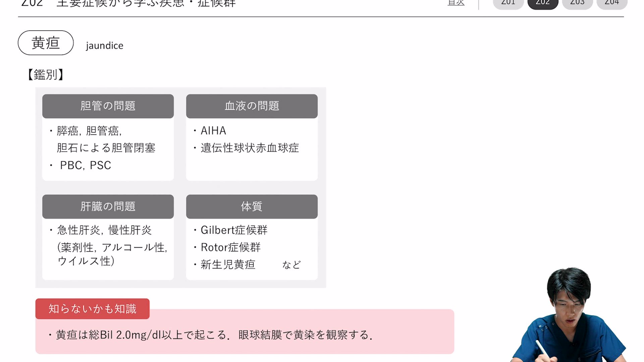644x362 pixels.
Task: Click the 遺伝性球状赤血球症 bullet item
Action: (x=250, y=148)
